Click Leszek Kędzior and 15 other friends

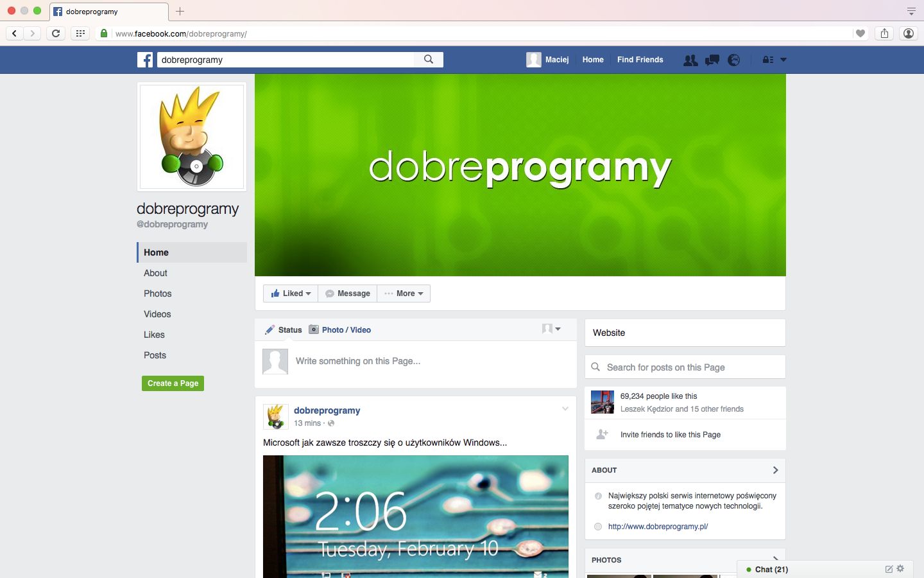coord(682,409)
